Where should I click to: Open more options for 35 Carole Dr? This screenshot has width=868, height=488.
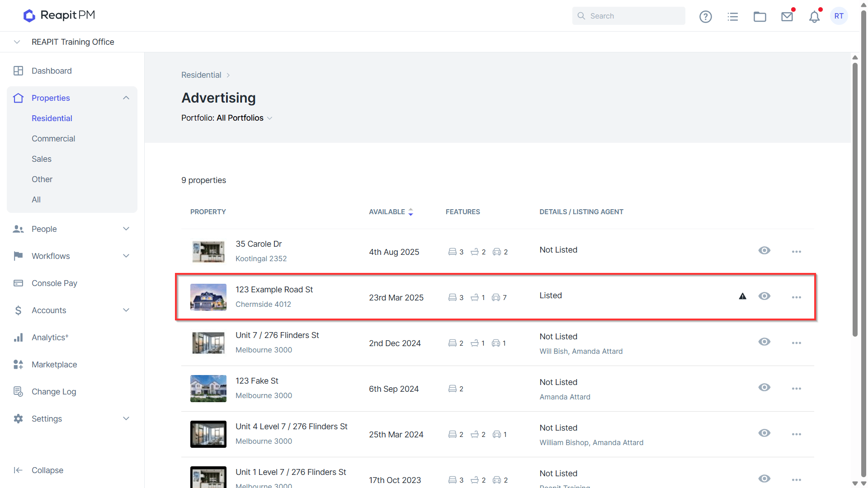[x=796, y=252]
